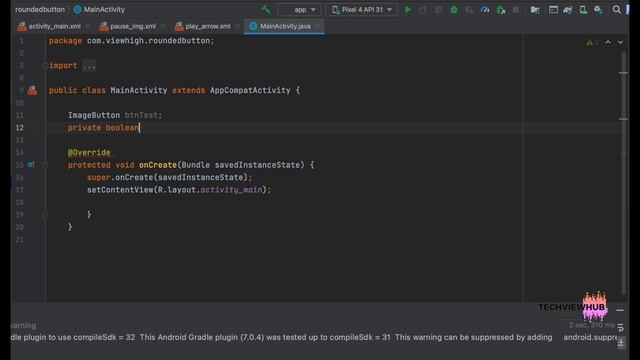The width and height of the screenshot is (640, 360).
Task: Toggle soft-wrap icon in build output panel
Action: coord(620,327)
